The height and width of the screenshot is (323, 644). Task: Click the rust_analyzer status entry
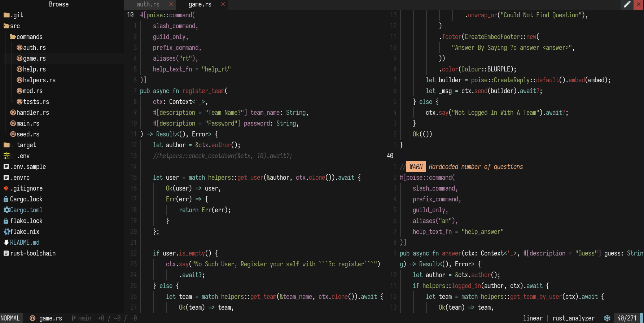pyautogui.click(x=573, y=318)
